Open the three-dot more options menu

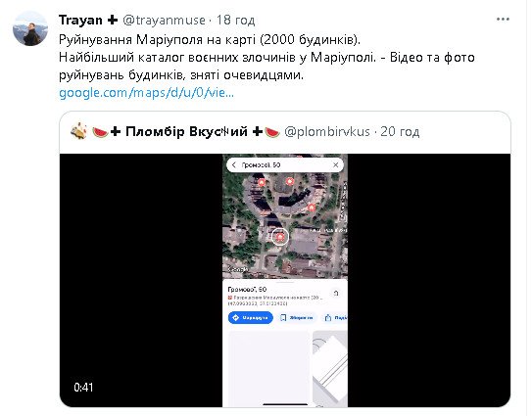click(x=503, y=20)
